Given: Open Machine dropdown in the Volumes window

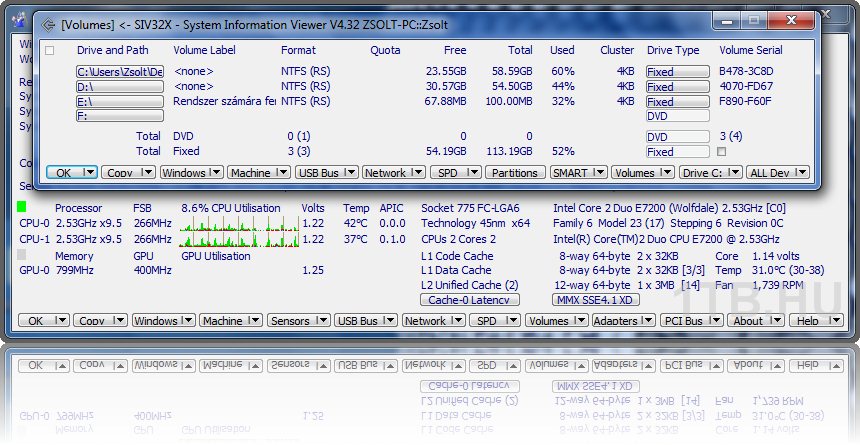Looking at the screenshot, I should [259, 172].
